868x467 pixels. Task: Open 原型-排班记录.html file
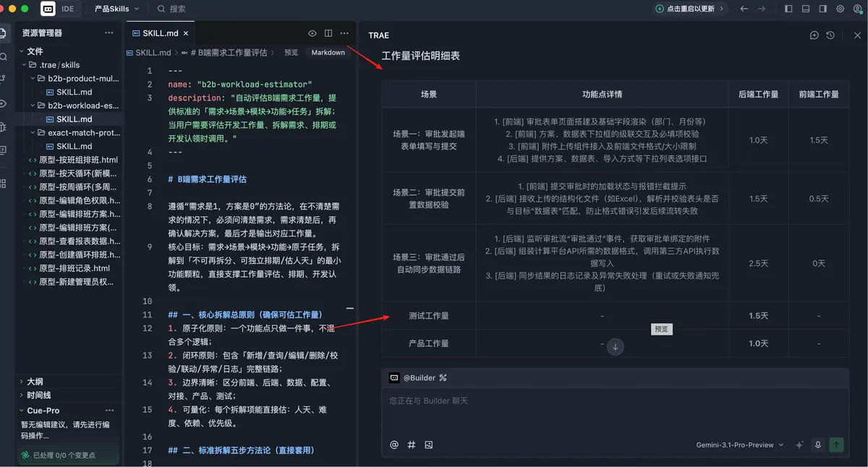pyautogui.click(x=74, y=268)
